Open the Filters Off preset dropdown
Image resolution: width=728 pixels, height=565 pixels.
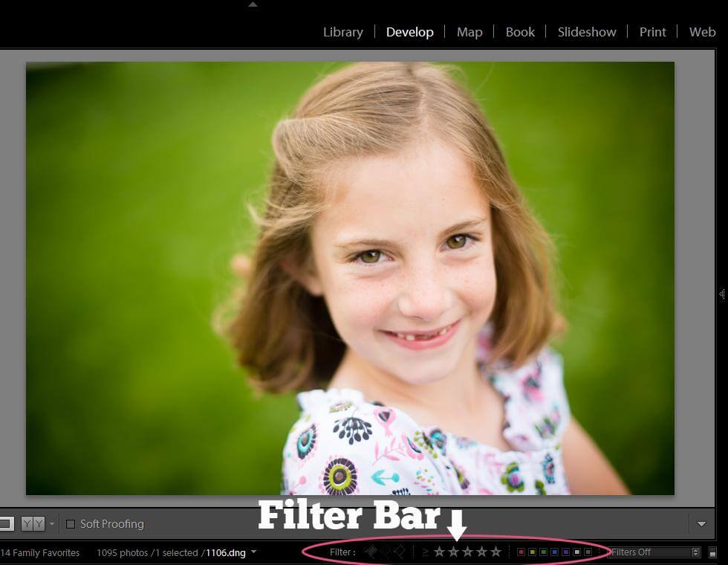pyautogui.click(x=653, y=552)
